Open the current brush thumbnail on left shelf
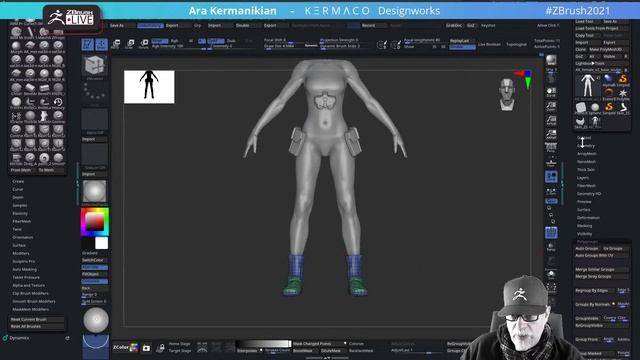This screenshot has width=640, height=360. (95, 65)
